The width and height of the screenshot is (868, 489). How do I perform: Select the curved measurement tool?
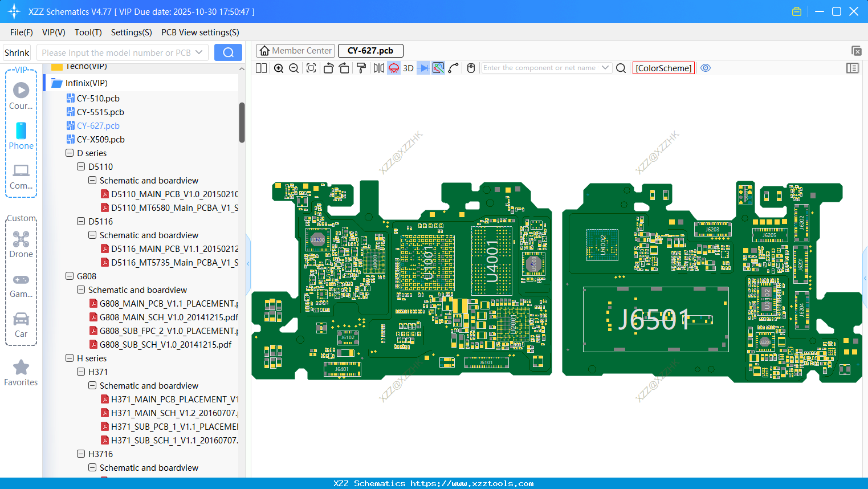coord(454,68)
